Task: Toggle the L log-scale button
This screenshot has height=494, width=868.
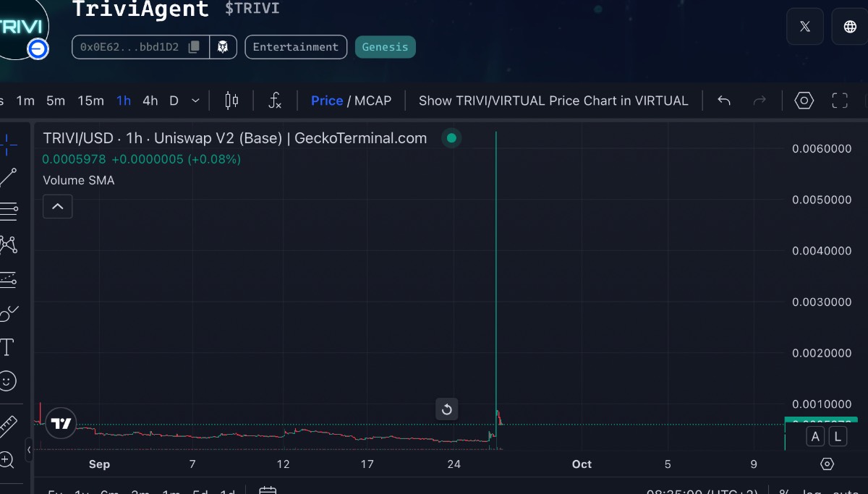Action: click(838, 436)
